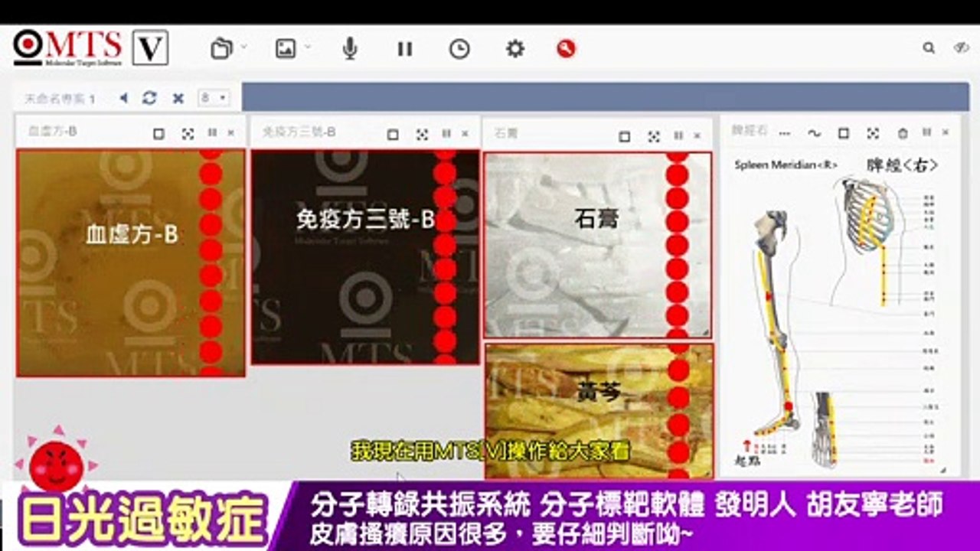Click the refresh icon in project bar
Image resolution: width=980 pixels, height=551 pixels.
150,98
